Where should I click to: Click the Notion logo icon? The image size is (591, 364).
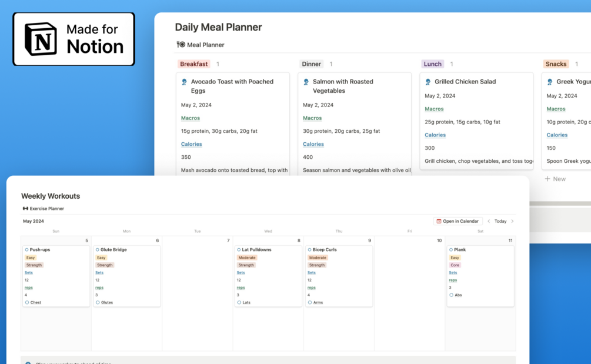(41, 39)
